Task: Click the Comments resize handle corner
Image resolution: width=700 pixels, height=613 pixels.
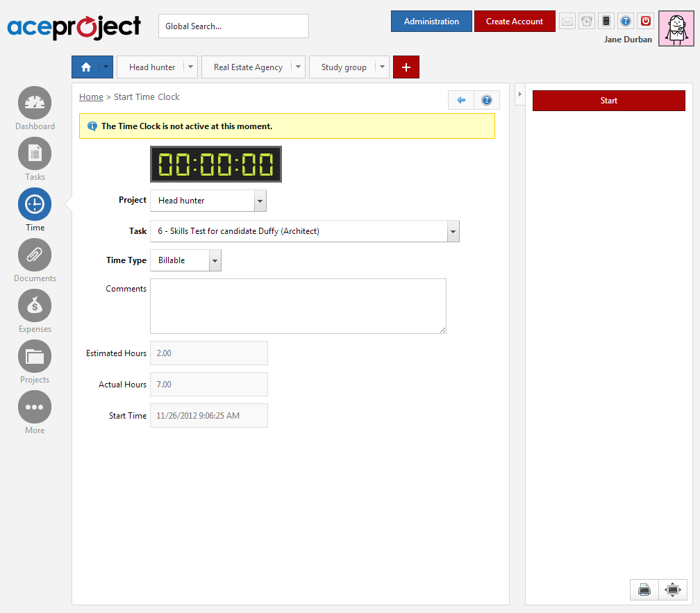Action: (x=442, y=330)
